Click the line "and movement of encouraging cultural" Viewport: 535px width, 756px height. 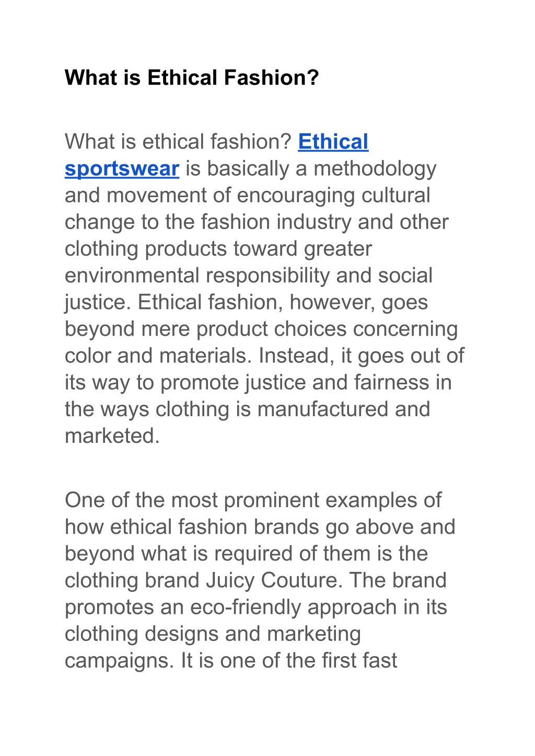248,196
